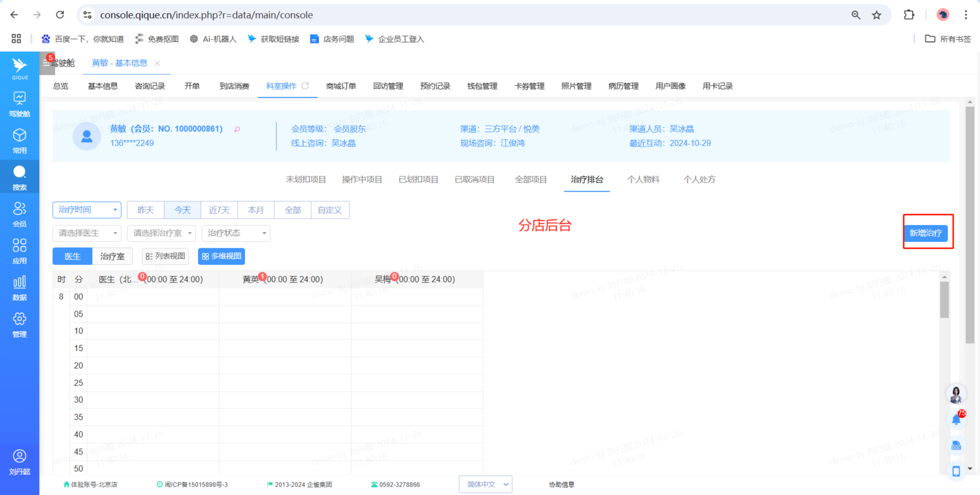Close the 黄敏 - 基本信息 tab
This screenshot has height=495, width=980.
pos(157,63)
